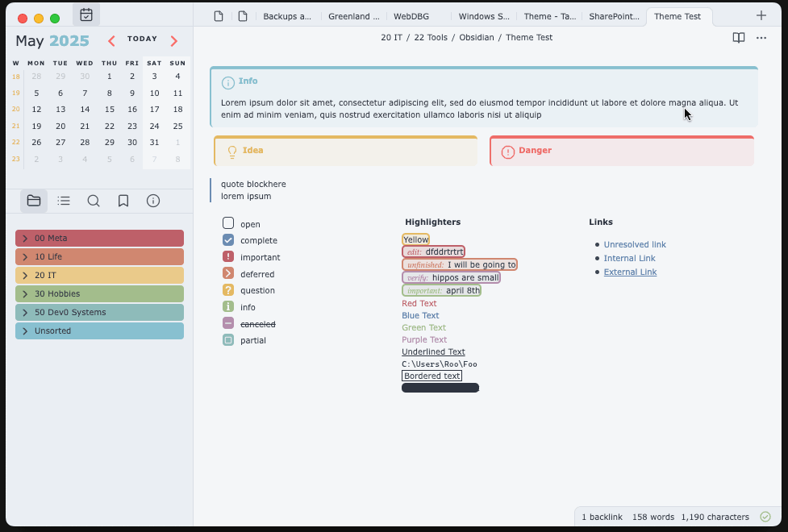Click the 158 words status entry
This screenshot has height=532, width=788.
[652, 517]
